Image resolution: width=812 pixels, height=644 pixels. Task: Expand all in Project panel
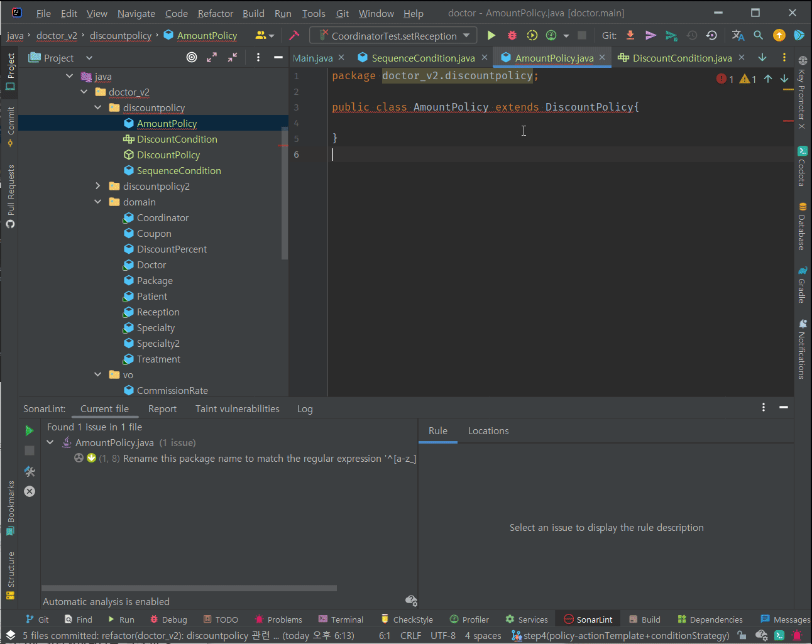[x=212, y=57]
